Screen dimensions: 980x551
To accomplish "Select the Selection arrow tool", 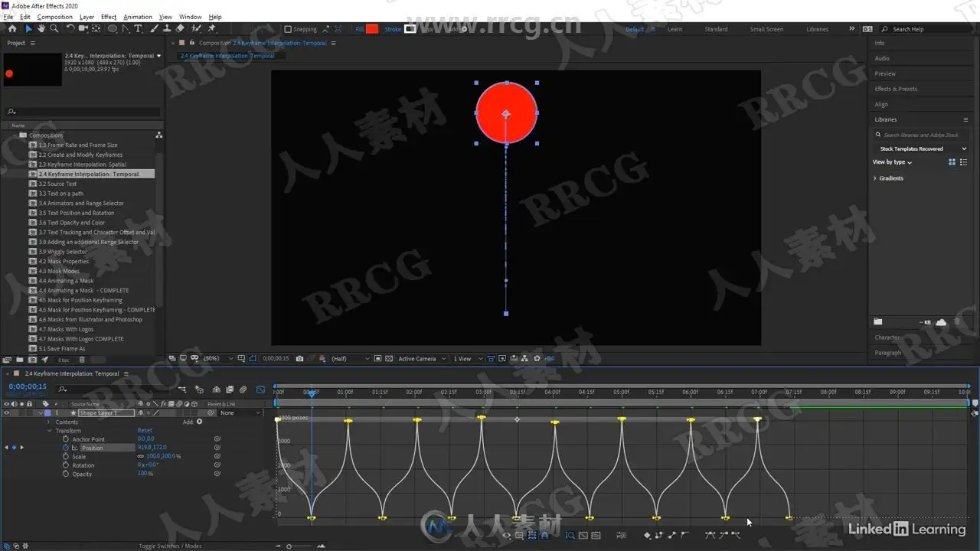I will (x=28, y=28).
